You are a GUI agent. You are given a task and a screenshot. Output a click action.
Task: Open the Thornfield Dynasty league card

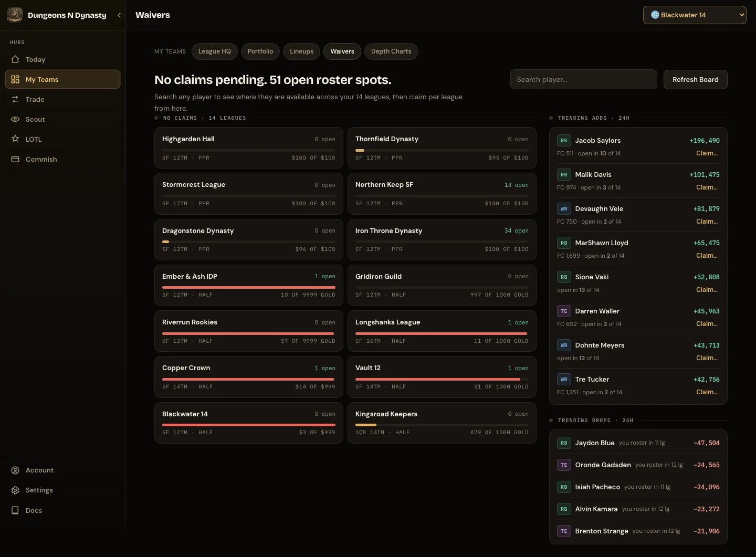pyautogui.click(x=442, y=148)
